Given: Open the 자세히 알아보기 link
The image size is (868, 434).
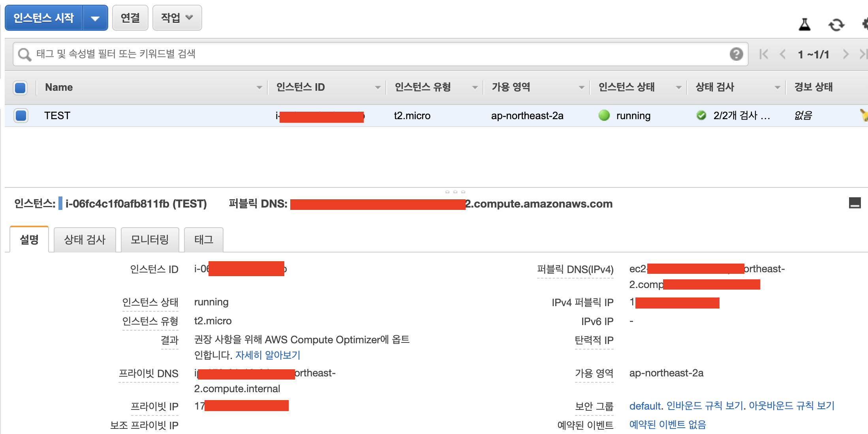Looking at the screenshot, I should pos(268,355).
